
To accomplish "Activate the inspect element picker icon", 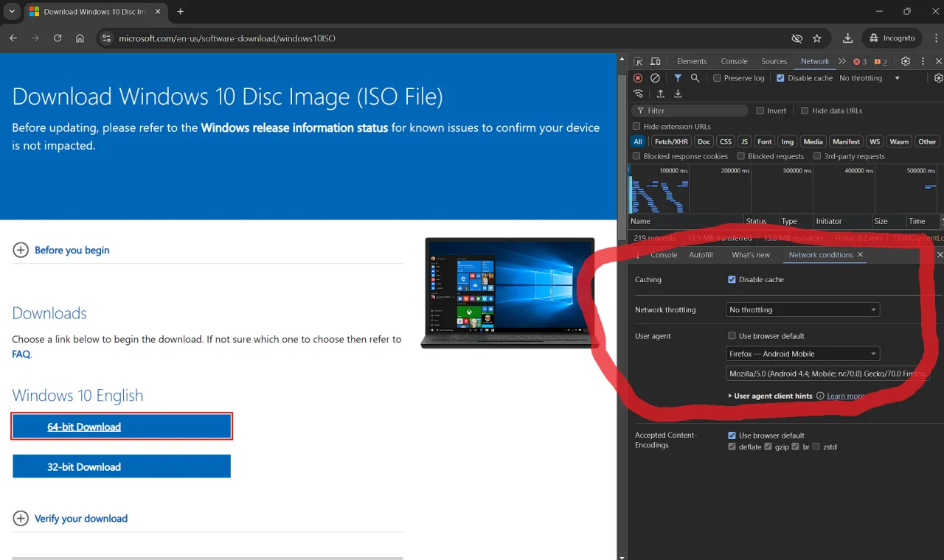I will tap(638, 61).
